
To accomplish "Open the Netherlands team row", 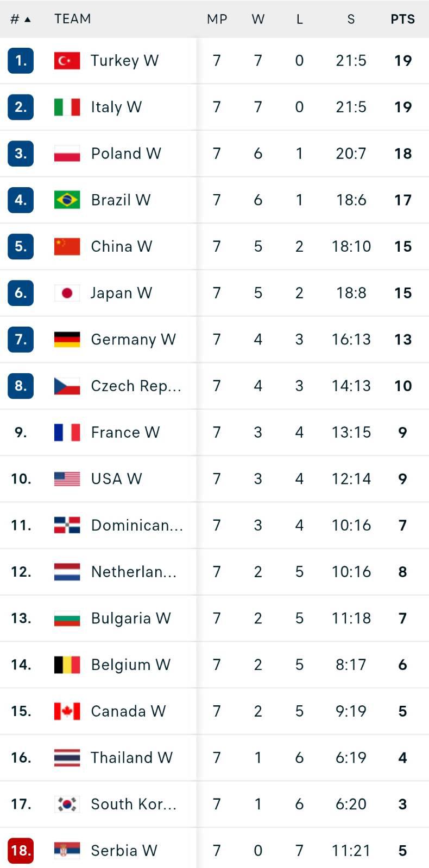I will 214,572.
